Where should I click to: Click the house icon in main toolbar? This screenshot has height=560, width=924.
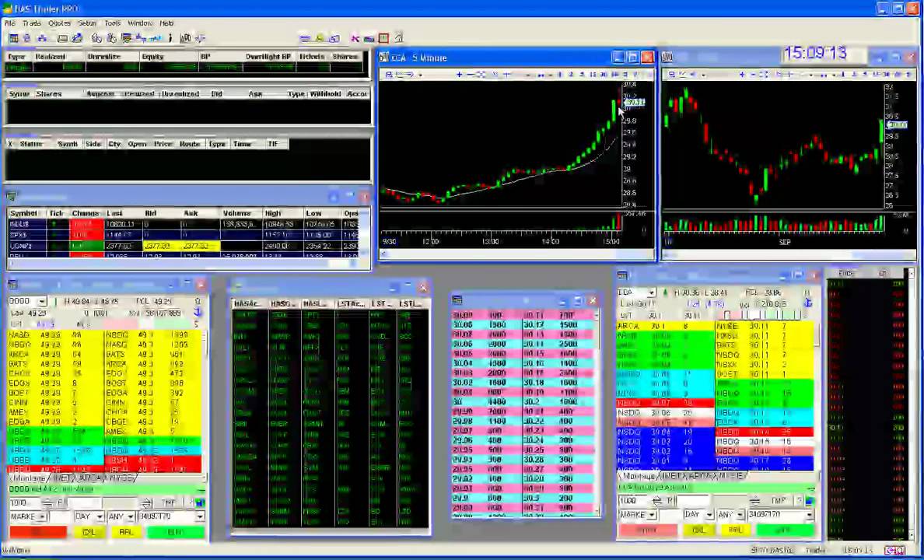click(398, 38)
